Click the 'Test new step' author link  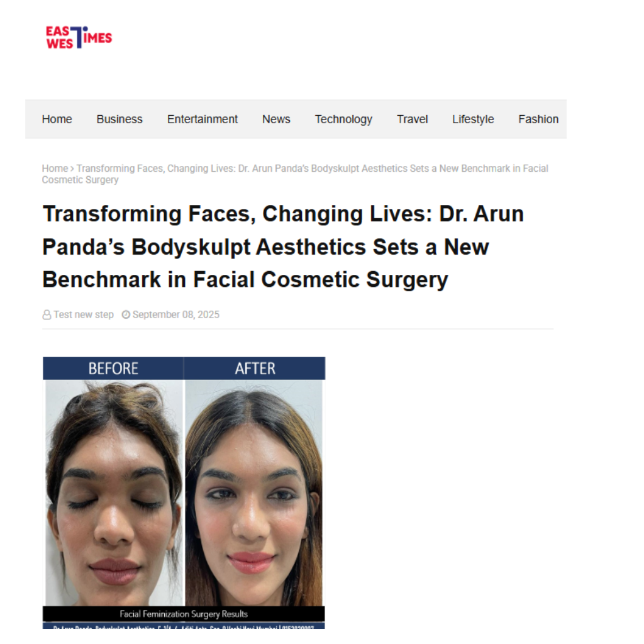(84, 314)
